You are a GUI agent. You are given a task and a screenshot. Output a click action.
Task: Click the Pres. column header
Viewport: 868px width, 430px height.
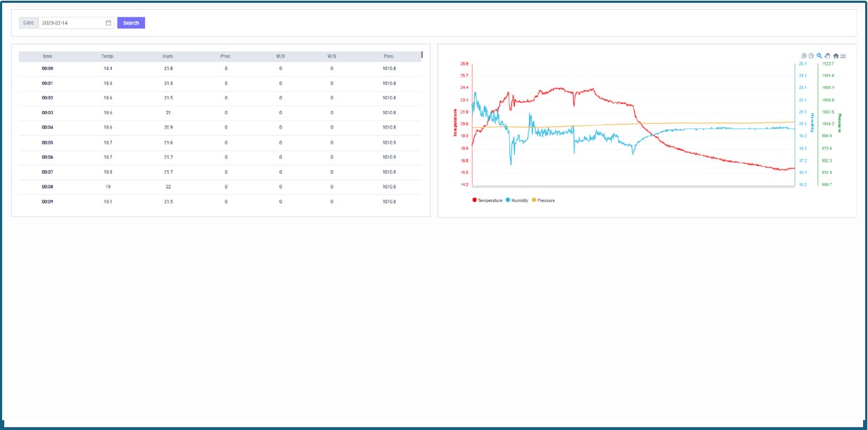point(389,56)
